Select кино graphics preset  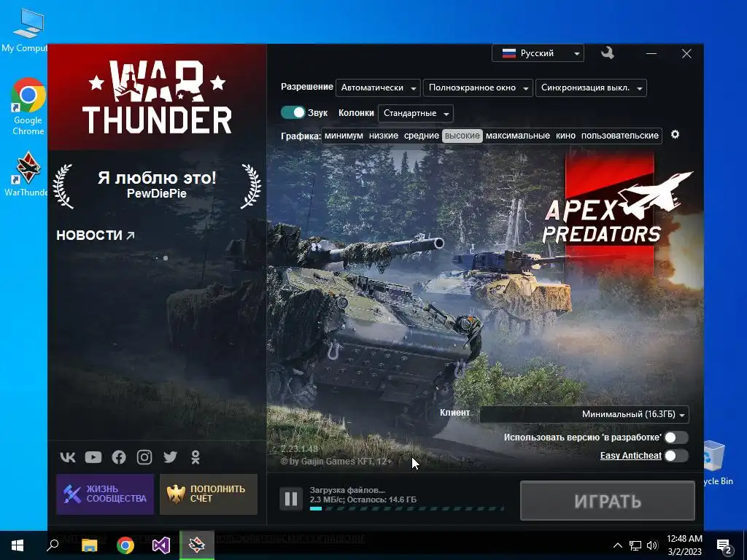pos(565,136)
